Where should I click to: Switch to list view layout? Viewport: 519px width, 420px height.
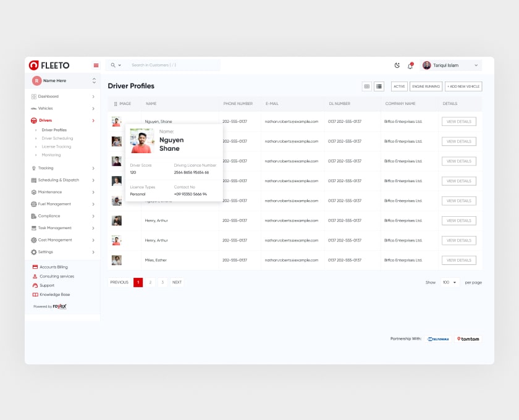(x=379, y=86)
